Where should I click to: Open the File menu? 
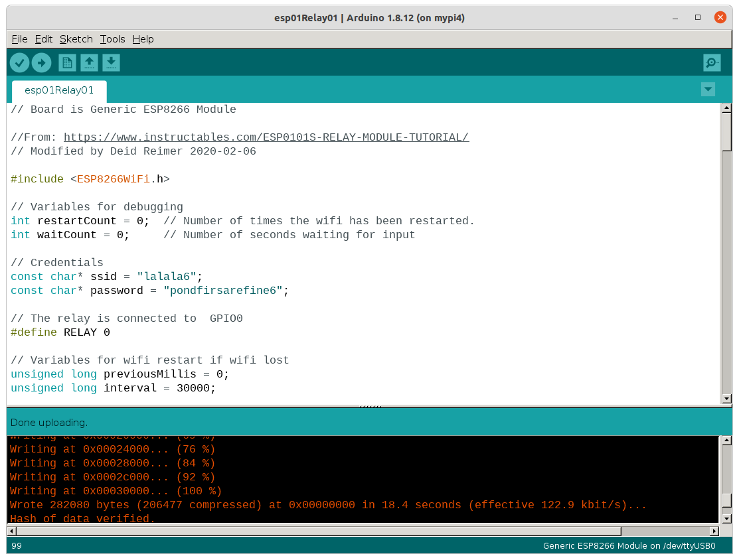coord(19,39)
